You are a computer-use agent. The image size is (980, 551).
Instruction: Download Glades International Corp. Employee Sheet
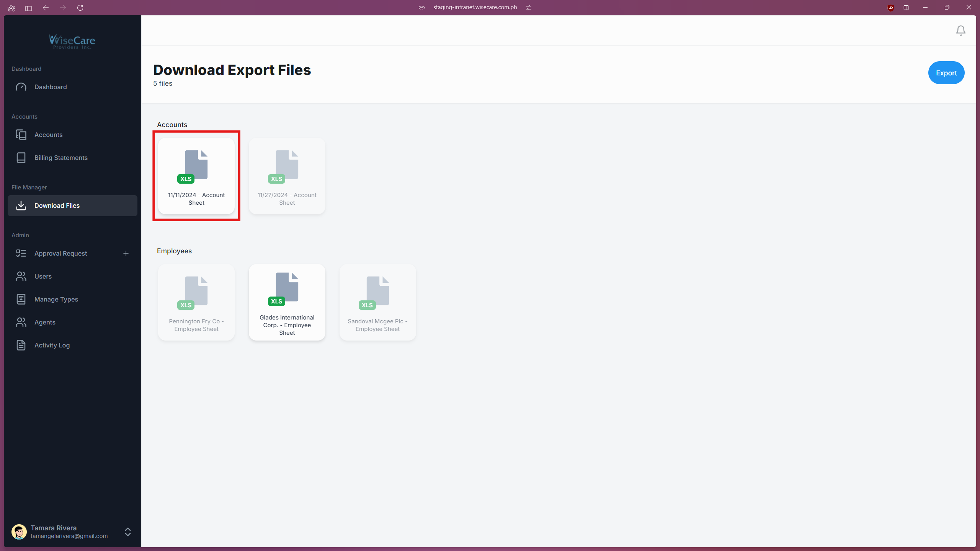point(287,302)
